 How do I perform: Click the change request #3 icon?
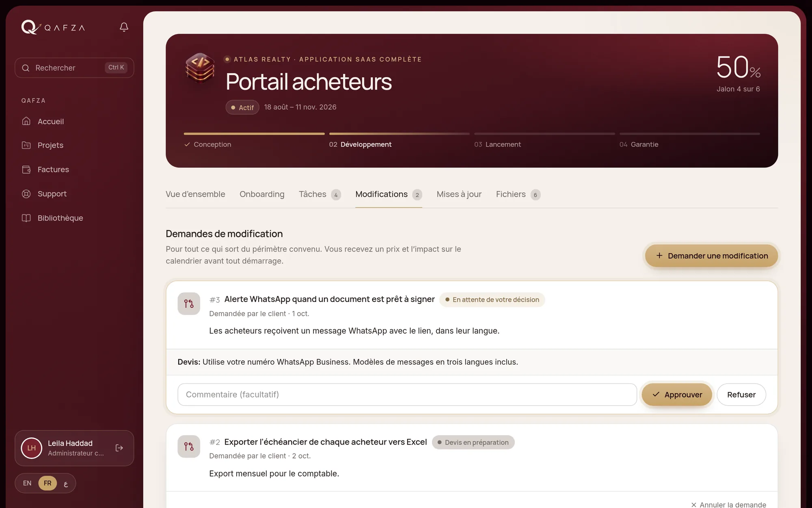click(x=189, y=304)
